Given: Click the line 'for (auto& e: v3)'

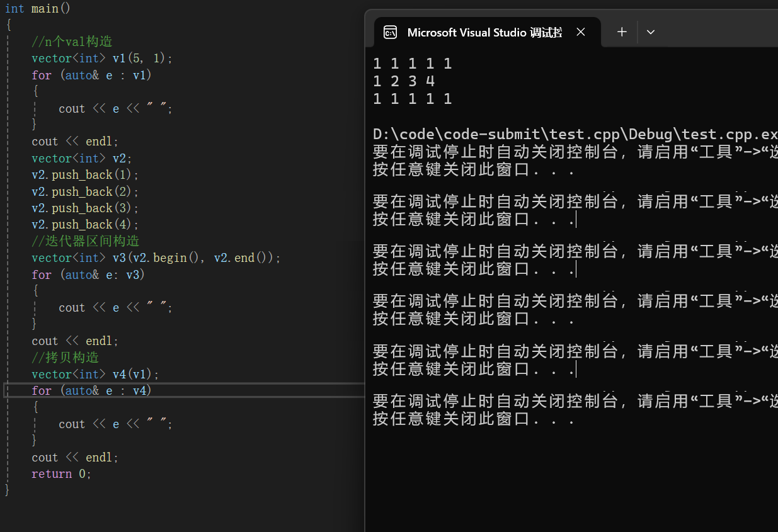Looking at the screenshot, I should [88, 274].
